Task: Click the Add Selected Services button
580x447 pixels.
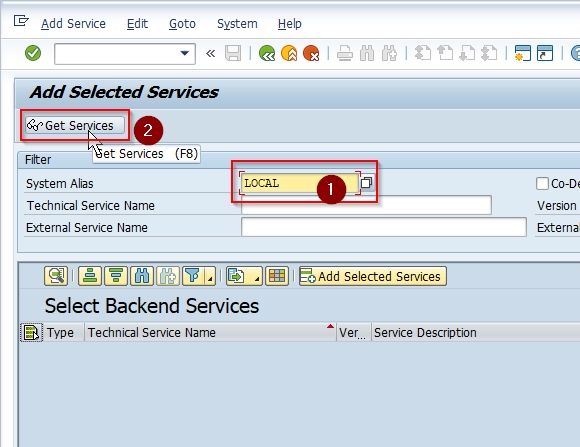Action: (372, 276)
